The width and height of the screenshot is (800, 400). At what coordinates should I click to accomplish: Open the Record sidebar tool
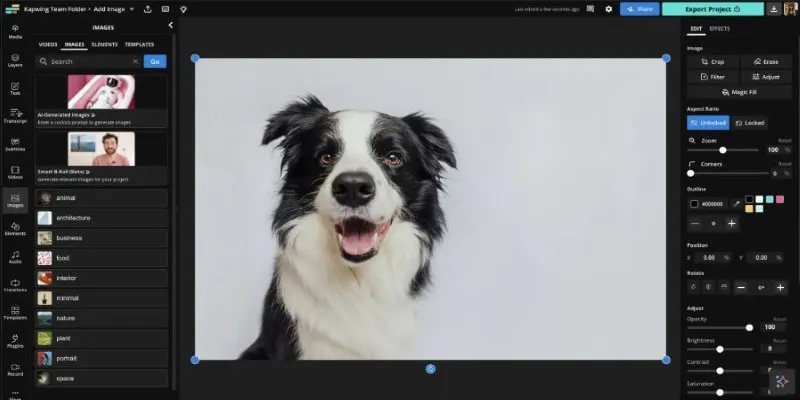tap(15, 369)
